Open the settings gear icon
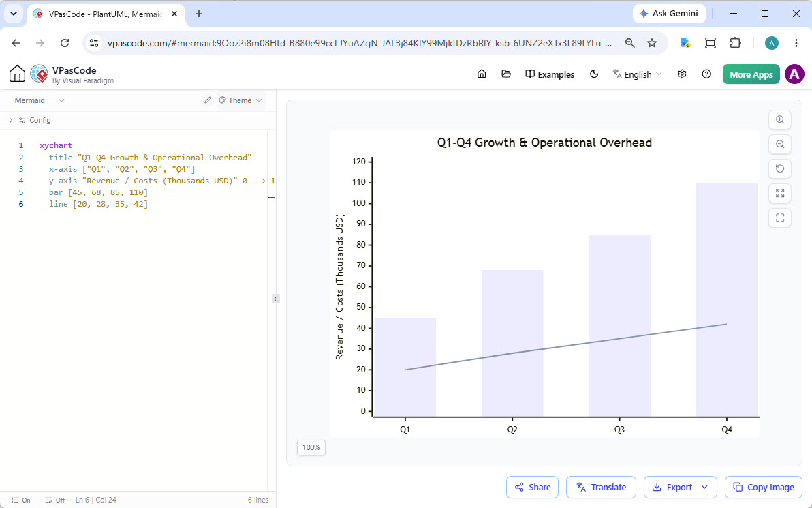Screen dimensions: 812x508 pyautogui.click(x=682, y=74)
